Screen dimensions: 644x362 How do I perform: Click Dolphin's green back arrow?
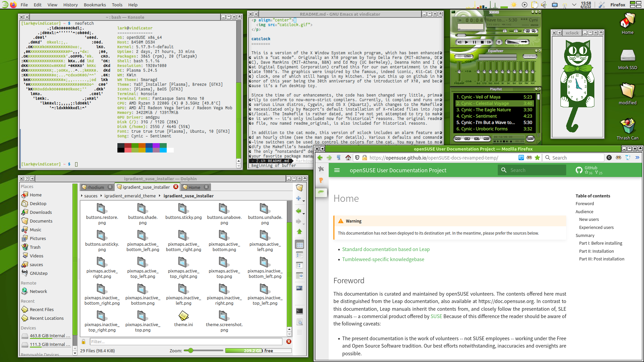coord(299,211)
